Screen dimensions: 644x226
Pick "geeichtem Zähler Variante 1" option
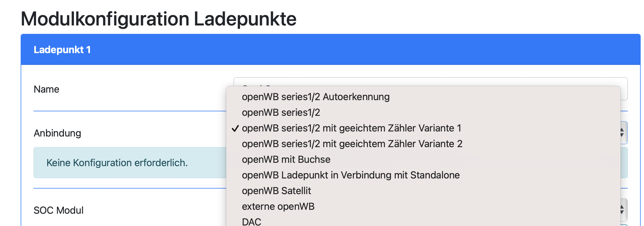click(351, 128)
